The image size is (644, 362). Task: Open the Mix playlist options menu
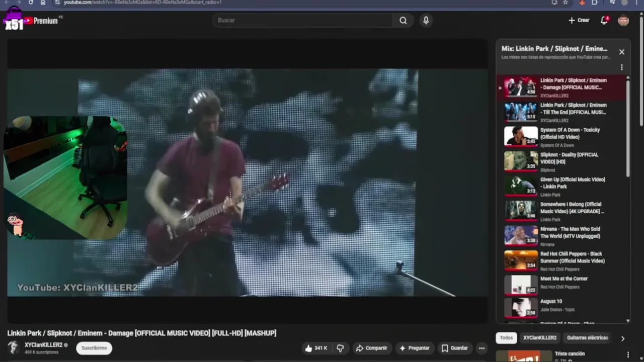[x=622, y=67]
